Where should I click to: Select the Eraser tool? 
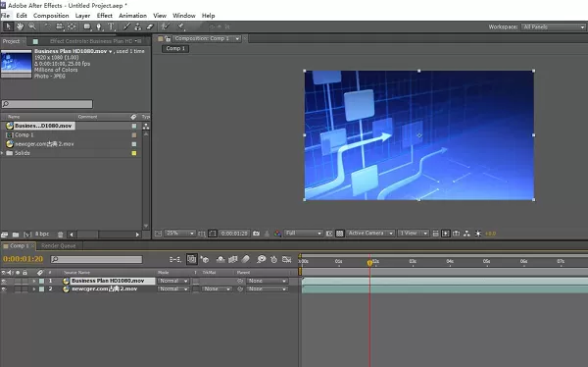tap(150, 26)
